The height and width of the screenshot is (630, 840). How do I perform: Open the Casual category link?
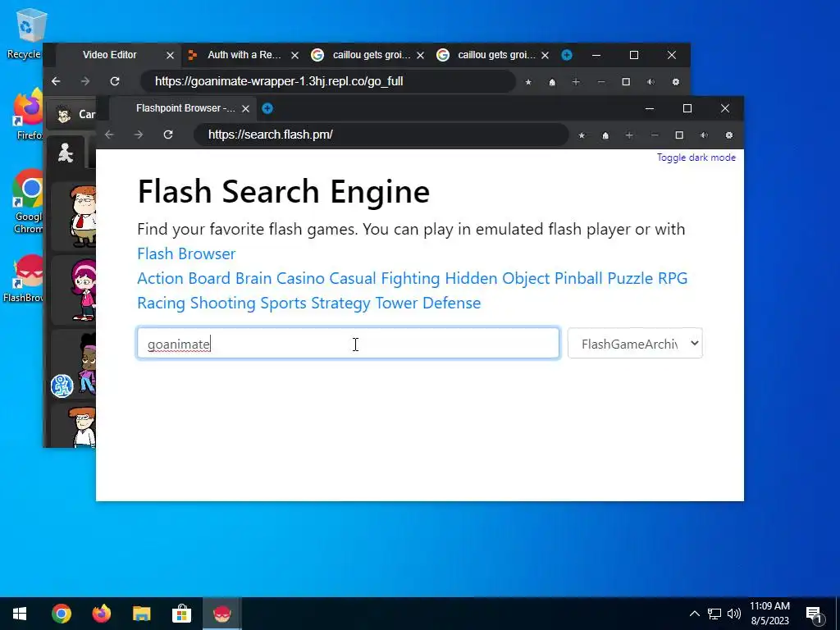(353, 279)
